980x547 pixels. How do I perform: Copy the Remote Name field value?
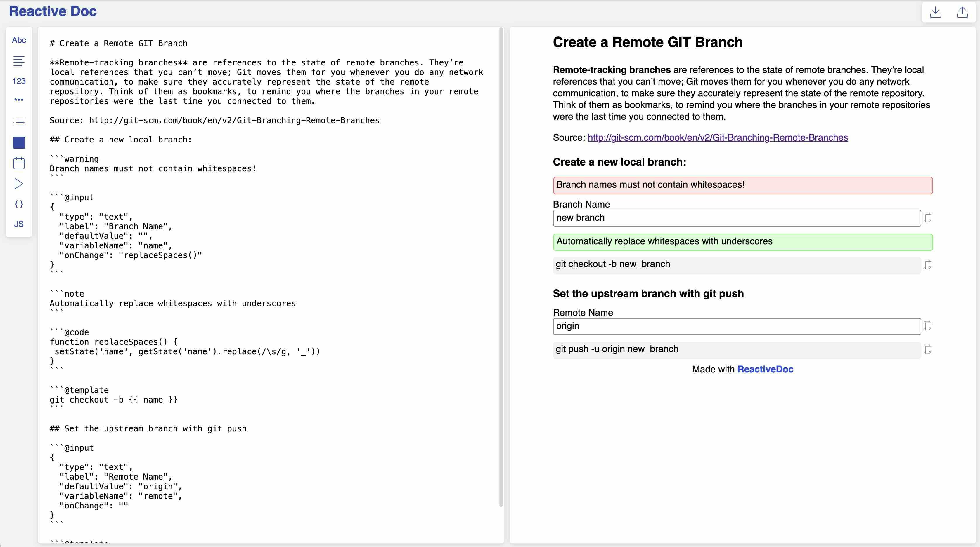point(928,326)
